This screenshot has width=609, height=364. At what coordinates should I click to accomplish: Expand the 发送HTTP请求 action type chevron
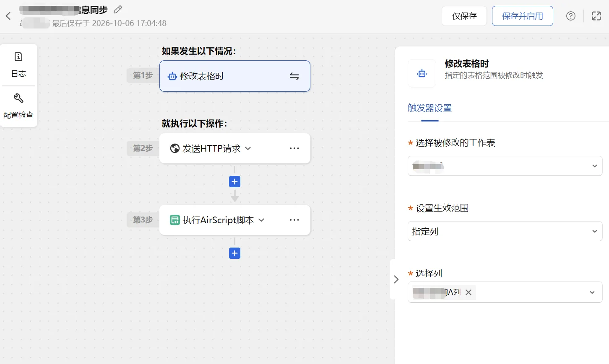tap(248, 148)
